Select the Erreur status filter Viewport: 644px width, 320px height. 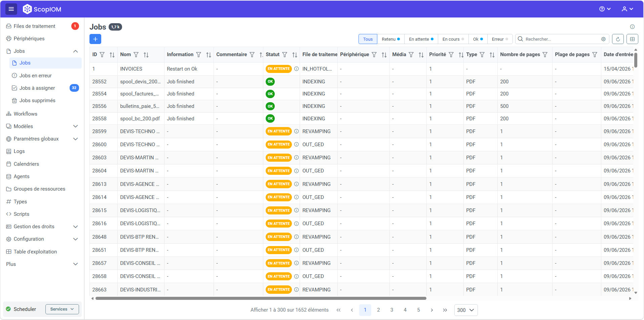pyautogui.click(x=500, y=39)
